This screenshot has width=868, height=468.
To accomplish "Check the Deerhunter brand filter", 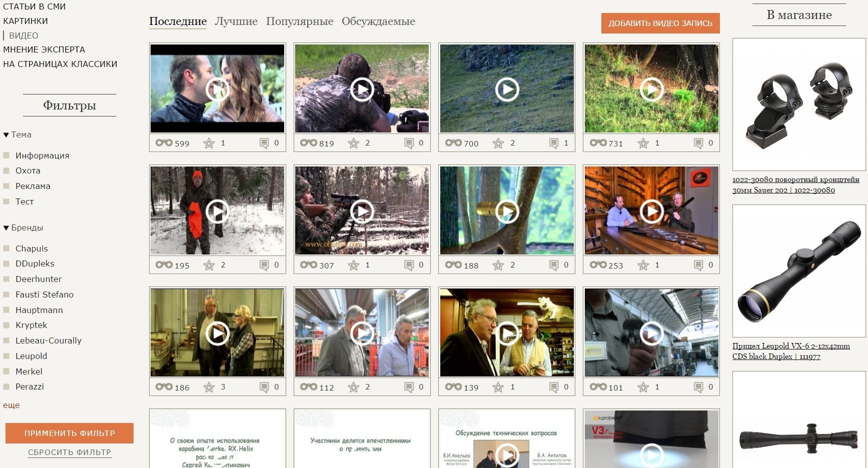I will [7, 279].
